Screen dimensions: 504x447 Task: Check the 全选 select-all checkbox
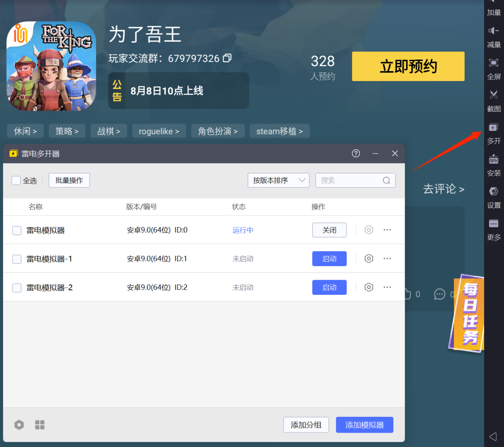(16, 180)
